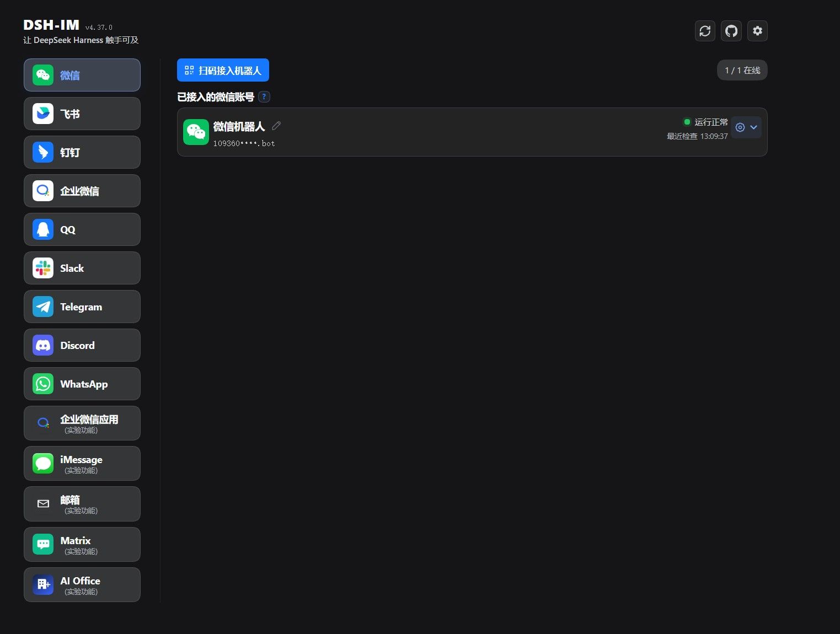Click the green WeChat avatar of 微信机器人
840x634 pixels.
click(x=196, y=132)
